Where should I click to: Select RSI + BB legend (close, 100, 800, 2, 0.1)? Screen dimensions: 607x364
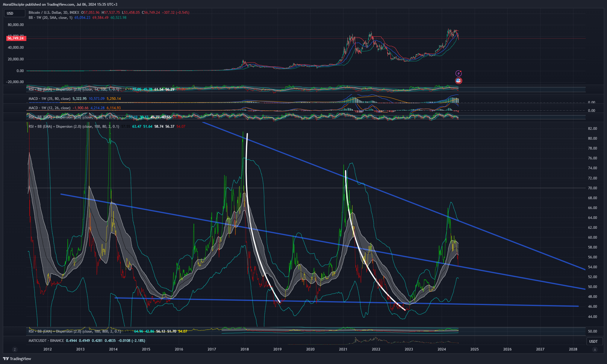[75, 331]
